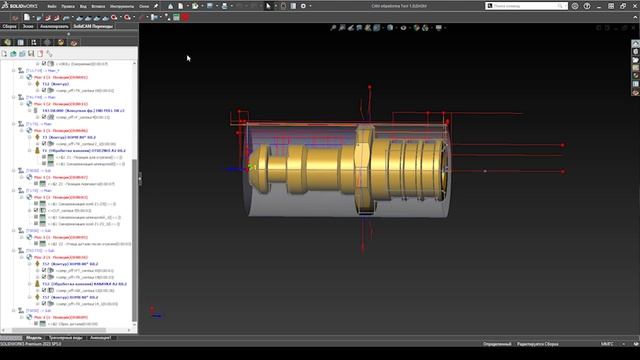640x360 pixels.
Task: Toggle checkbox of operation under first T12 (Контур)
Action: click(44, 90)
